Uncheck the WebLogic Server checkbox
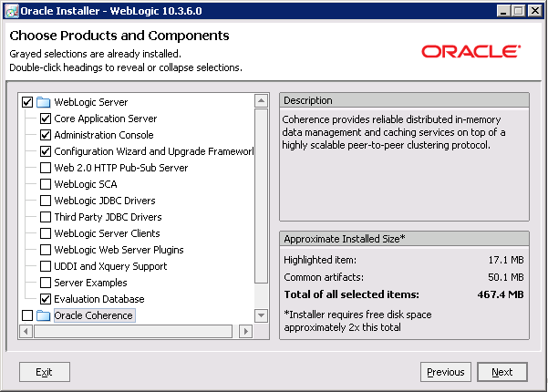Viewport: 548px width, 392px height. click(27, 102)
